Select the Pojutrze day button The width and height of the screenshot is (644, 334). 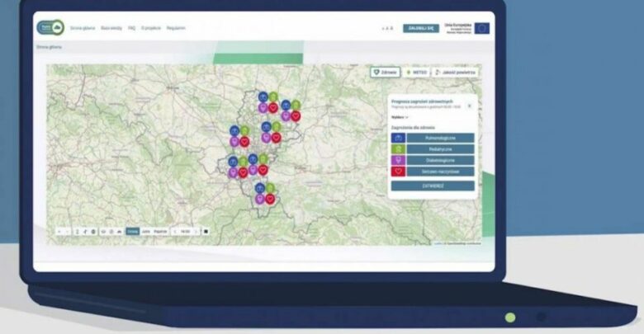pyautogui.click(x=161, y=232)
